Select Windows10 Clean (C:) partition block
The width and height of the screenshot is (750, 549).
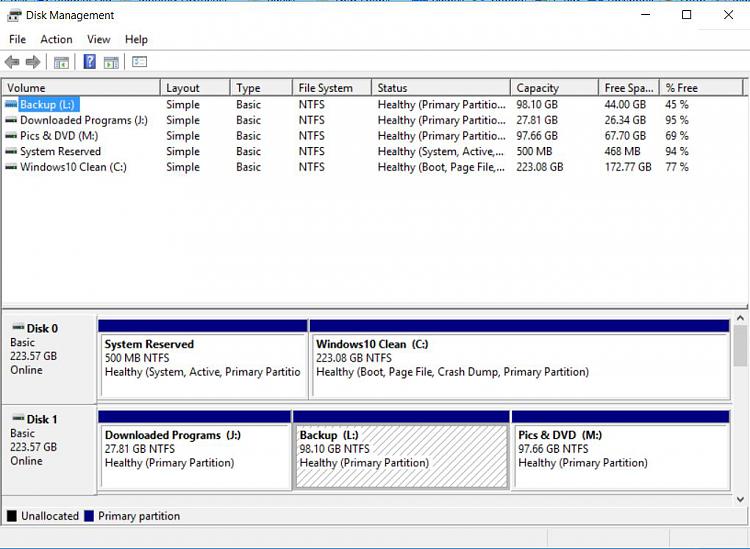pyautogui.click(x=519, y=360)
